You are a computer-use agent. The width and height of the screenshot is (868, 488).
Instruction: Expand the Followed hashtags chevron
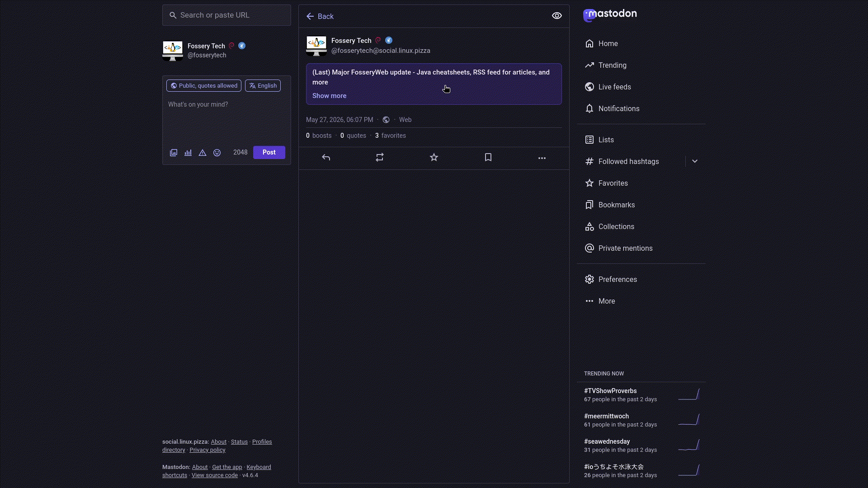pos(695,161)
